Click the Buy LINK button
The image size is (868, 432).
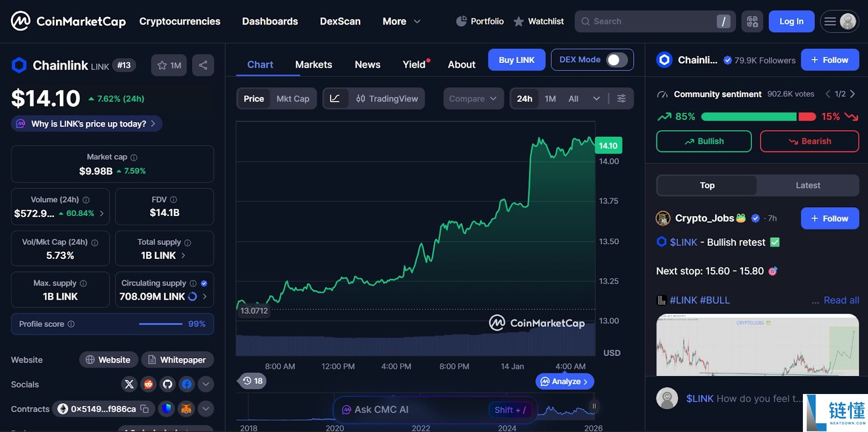click(517, 60)
